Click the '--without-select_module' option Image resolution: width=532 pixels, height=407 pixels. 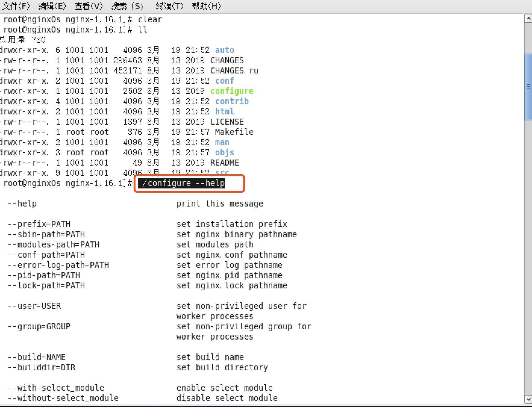click(63, 398)
